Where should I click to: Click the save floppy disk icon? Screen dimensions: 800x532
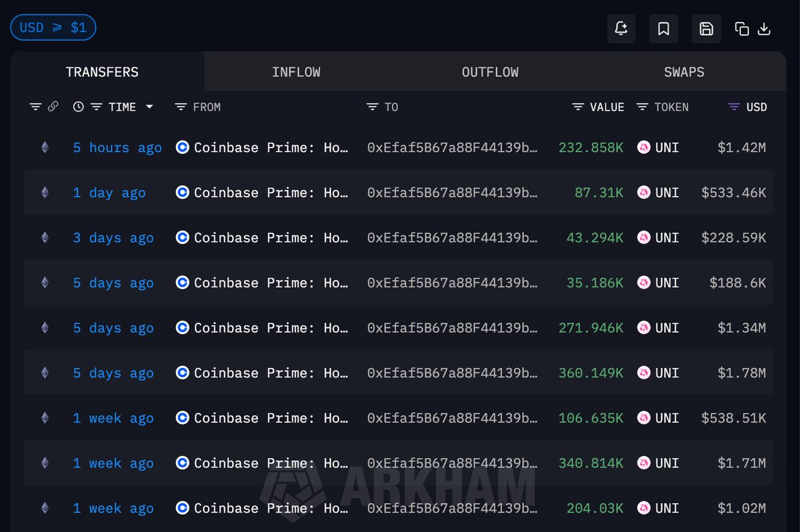pyautogui.click(x=706, y=29)
